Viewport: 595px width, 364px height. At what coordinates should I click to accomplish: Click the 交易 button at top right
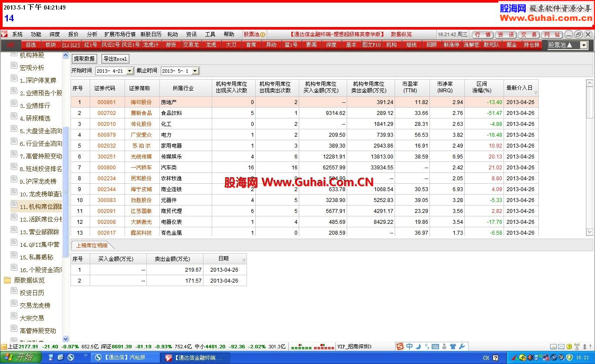pyautogui.click(x=528, y=34)
